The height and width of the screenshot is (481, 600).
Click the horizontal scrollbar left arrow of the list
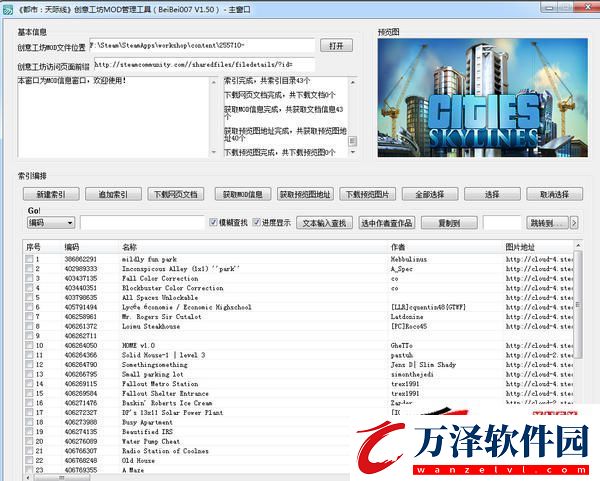(x=28, y=478)
